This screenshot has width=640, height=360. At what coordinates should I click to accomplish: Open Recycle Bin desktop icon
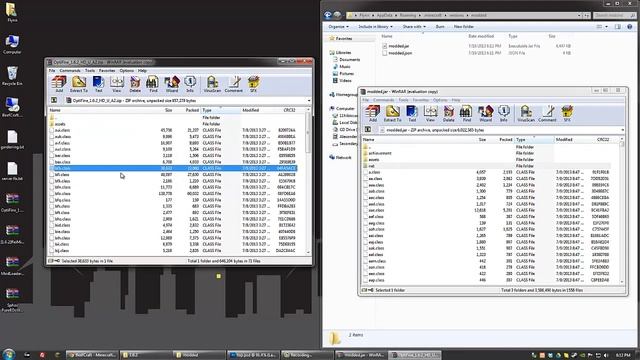12,76
